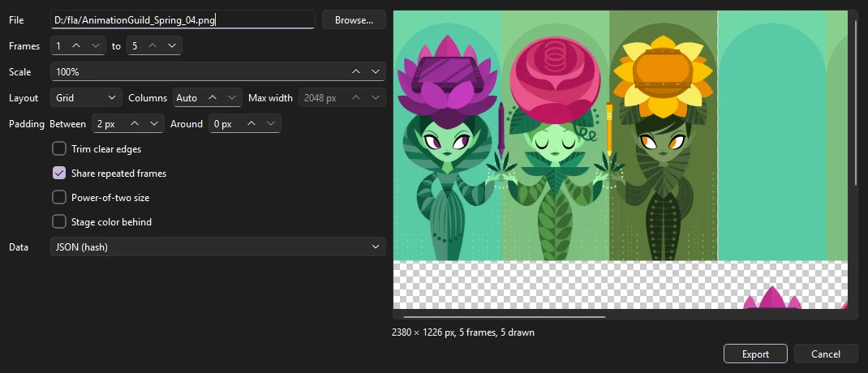Screen dimensions: 868x373
Task: Enable Stage color behind checkbox
Action: [59, 222]
